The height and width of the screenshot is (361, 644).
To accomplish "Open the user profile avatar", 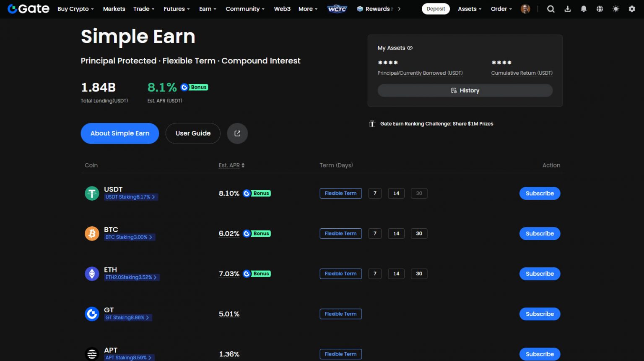I will (525, 9).
